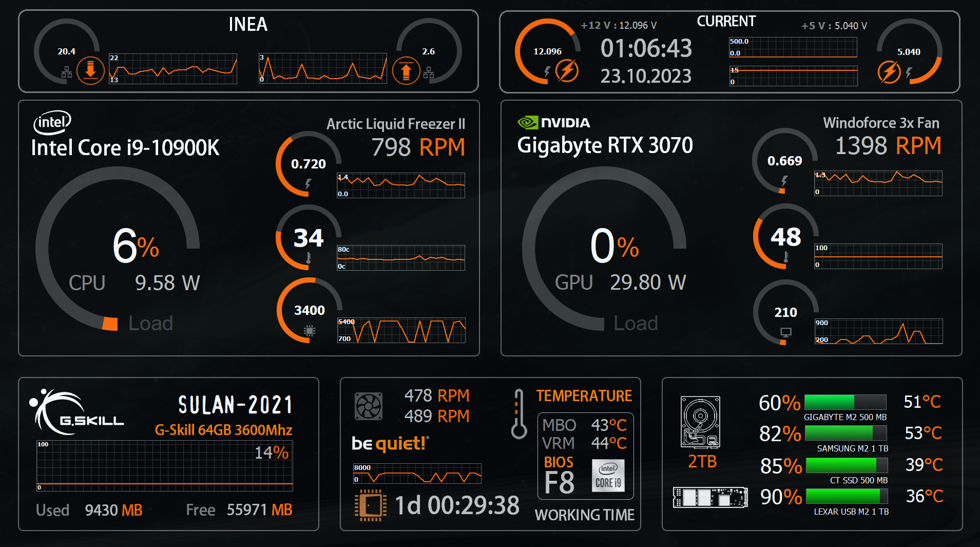This screenshot has height=547, width=980.
Task: Click the 36°C LEXAR drive temperature
Action: point(925,496)
